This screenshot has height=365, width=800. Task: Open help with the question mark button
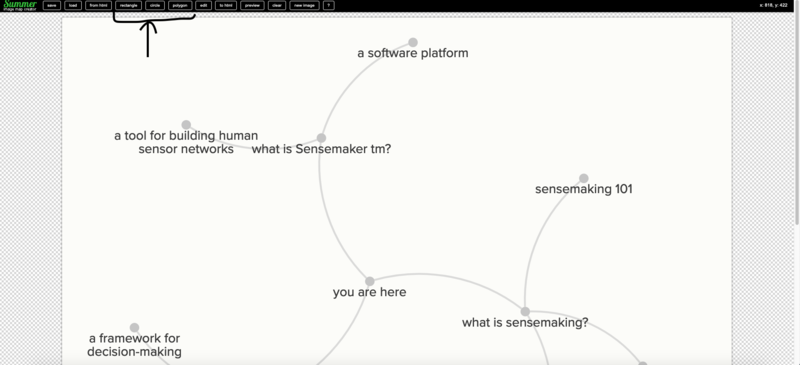click(x=329, y=6)
